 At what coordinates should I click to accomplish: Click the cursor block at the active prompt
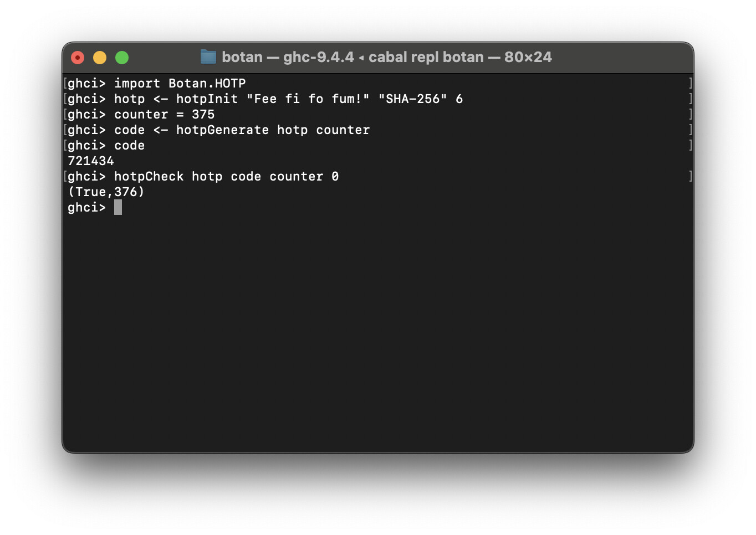pos(118,207)
